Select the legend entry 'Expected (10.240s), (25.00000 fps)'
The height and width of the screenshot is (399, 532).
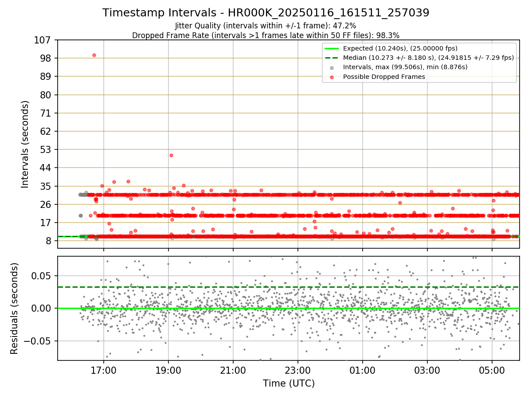click(400, 48)
